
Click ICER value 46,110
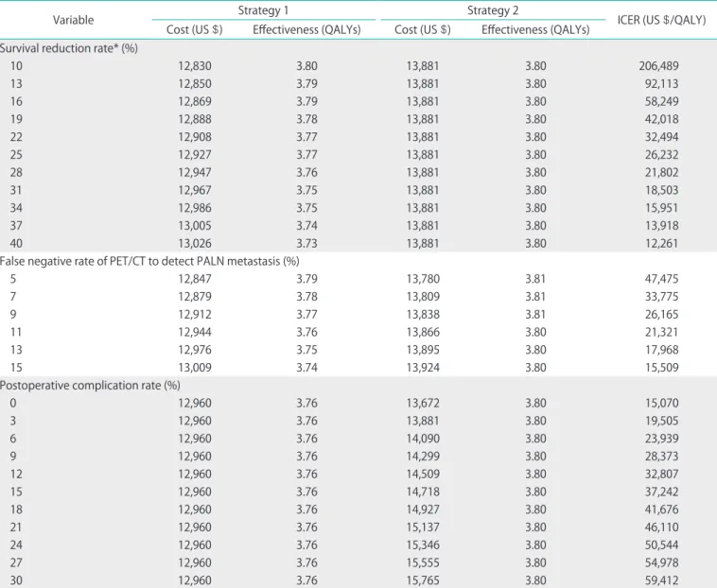coord(662,527)
